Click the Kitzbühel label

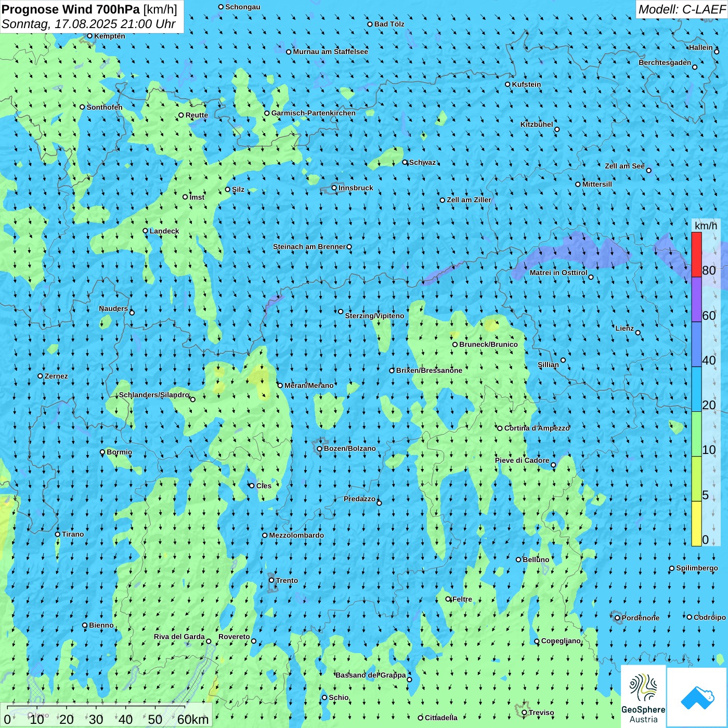537,124
